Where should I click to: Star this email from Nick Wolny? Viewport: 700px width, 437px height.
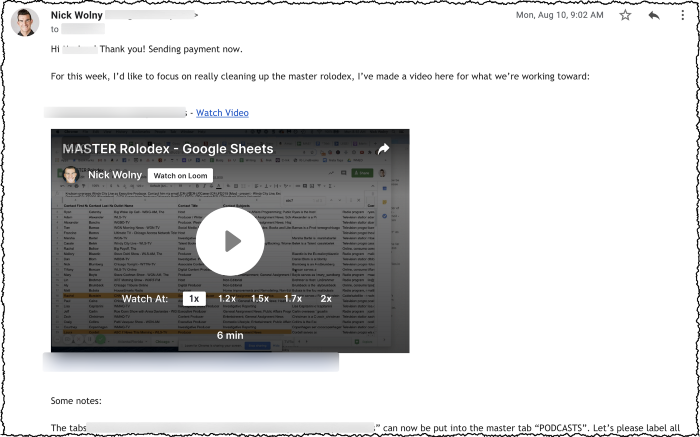coord(625,15)
